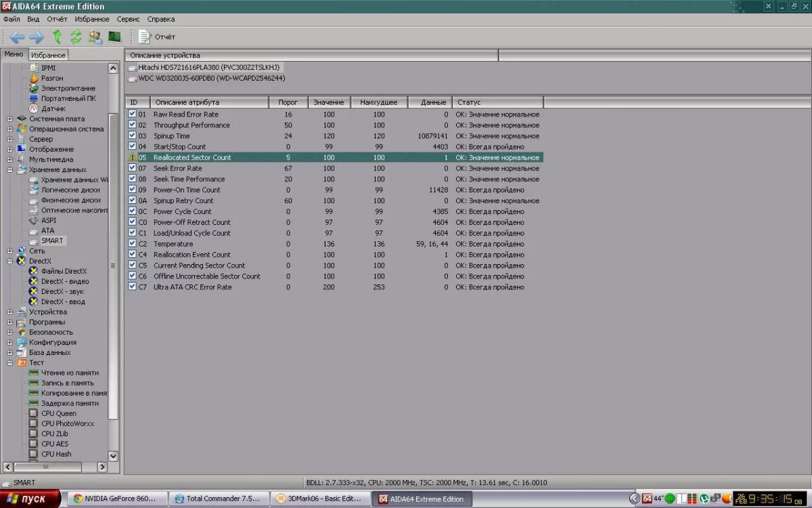812x508 pixels.
Task: Click the back navigation arrow
Action: pos(17,37)
